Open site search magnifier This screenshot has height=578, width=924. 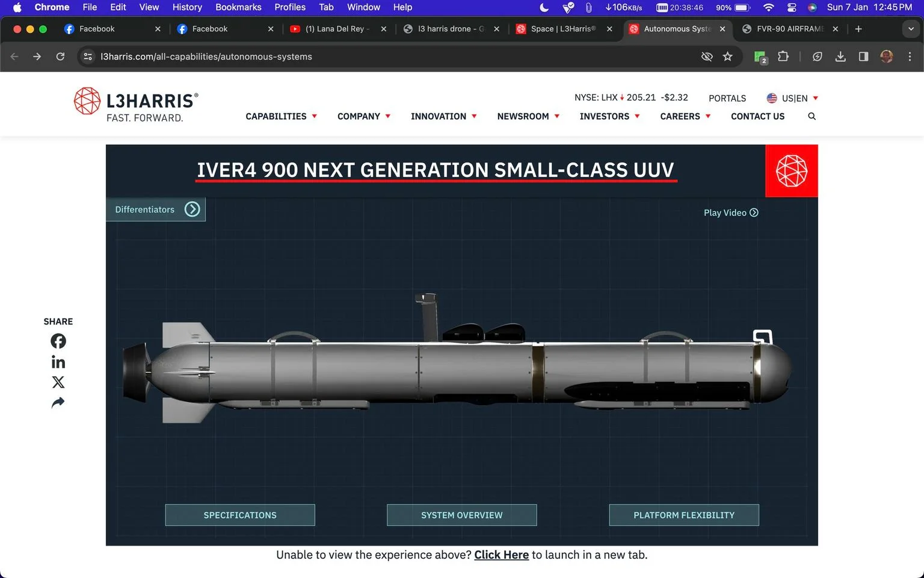(x=812, y=116)
